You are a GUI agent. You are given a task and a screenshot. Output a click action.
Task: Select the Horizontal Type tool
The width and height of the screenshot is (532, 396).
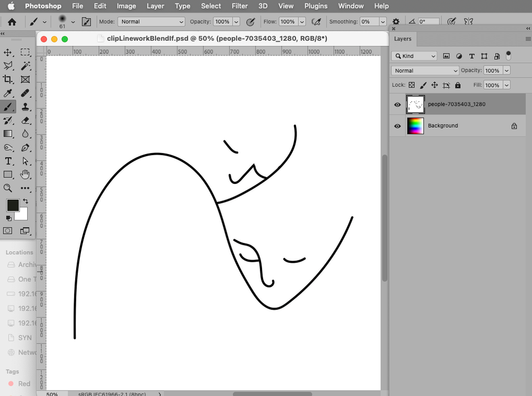coord(8,161)
